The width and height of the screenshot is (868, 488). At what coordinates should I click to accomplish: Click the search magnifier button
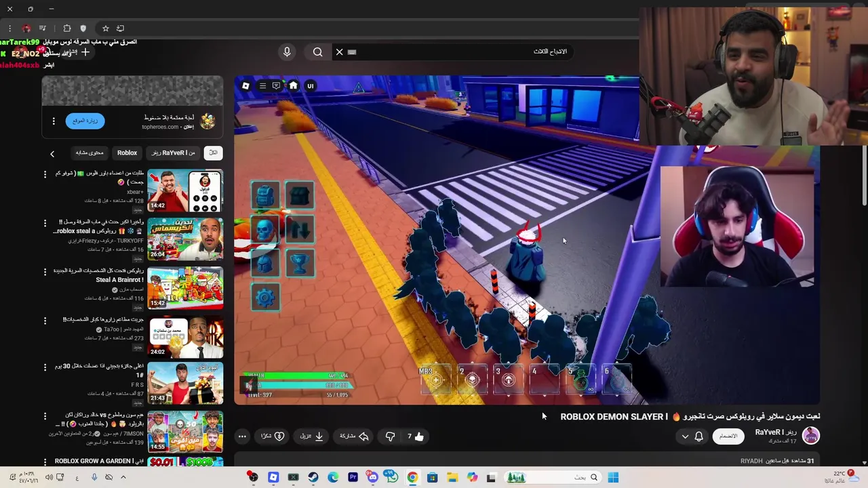[x=317, y=52]
